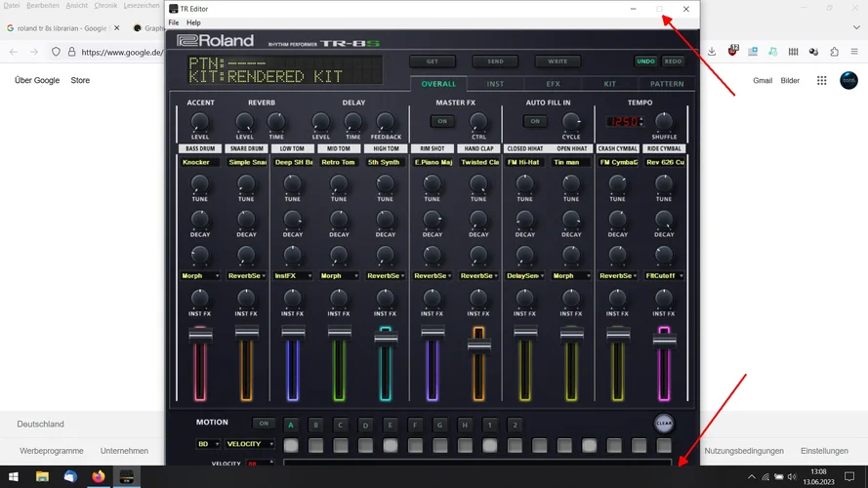Screen dimensions: 868x488
Task: Click the Tempo Shuffle knob
Action: 664,122
